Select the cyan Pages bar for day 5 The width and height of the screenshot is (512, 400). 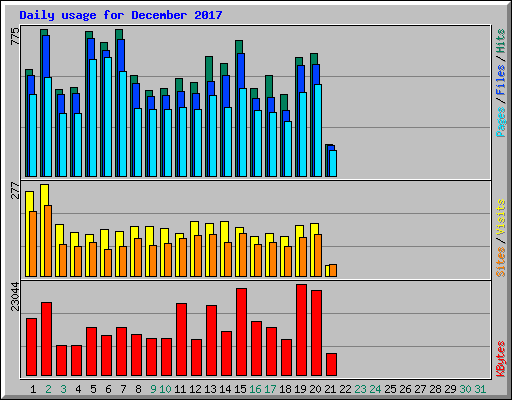[x=93, y=118]
